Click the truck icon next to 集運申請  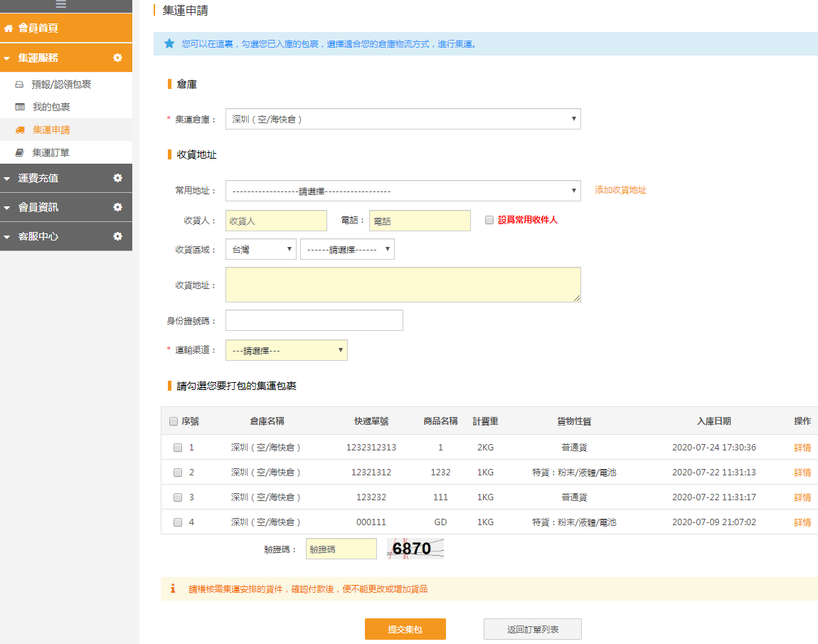click(x=21, y=130)
